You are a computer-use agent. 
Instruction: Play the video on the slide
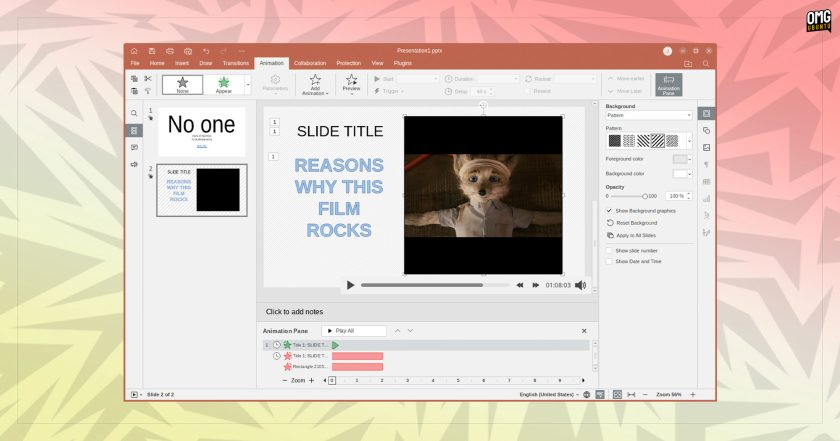click(x=350, y=285)
